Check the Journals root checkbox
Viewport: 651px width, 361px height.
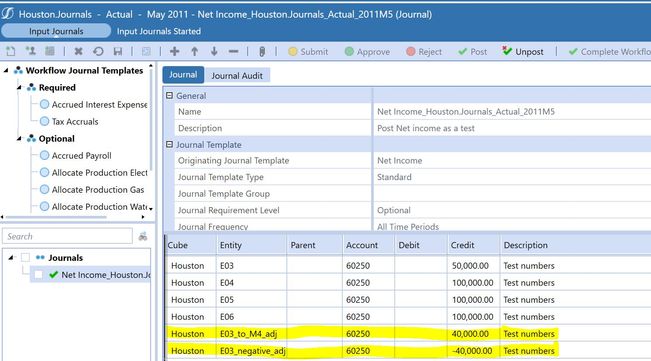[25, 258]
